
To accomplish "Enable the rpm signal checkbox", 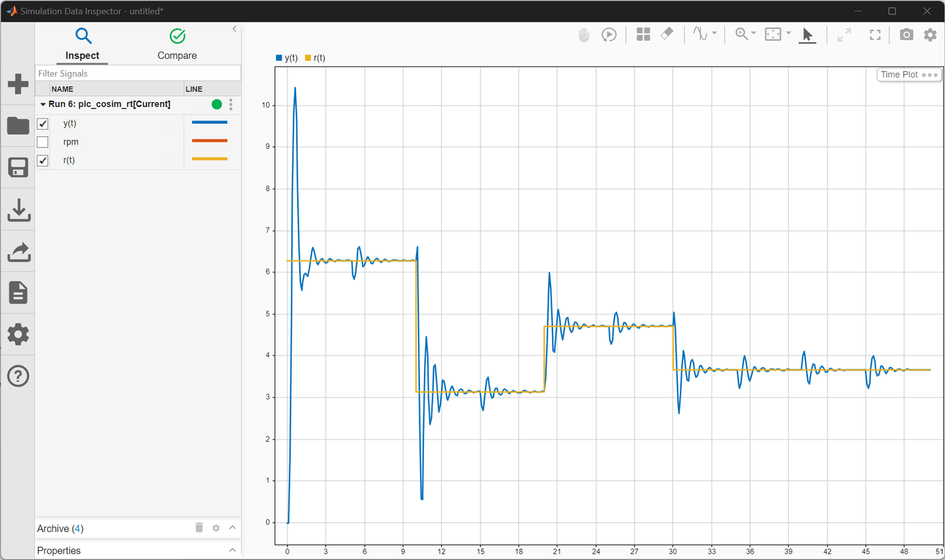I will pos(43,142).
